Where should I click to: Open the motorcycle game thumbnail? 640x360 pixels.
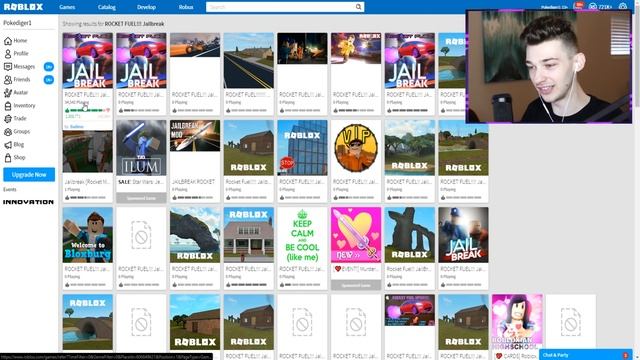click(195, 45)
